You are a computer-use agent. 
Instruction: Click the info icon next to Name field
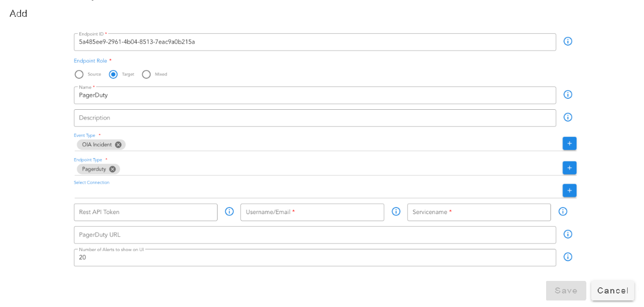[x=567, y=95]
